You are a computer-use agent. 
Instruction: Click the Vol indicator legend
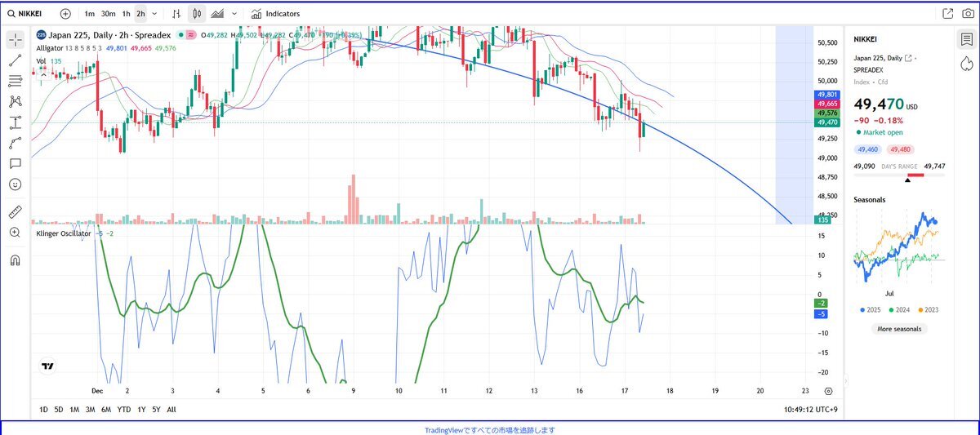click(40, 61)
